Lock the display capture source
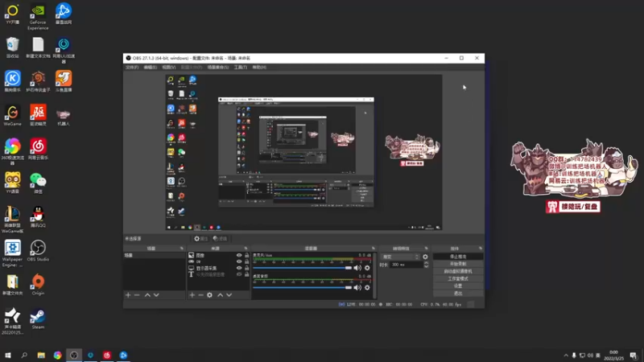644x362 pixels. (247, 268)
